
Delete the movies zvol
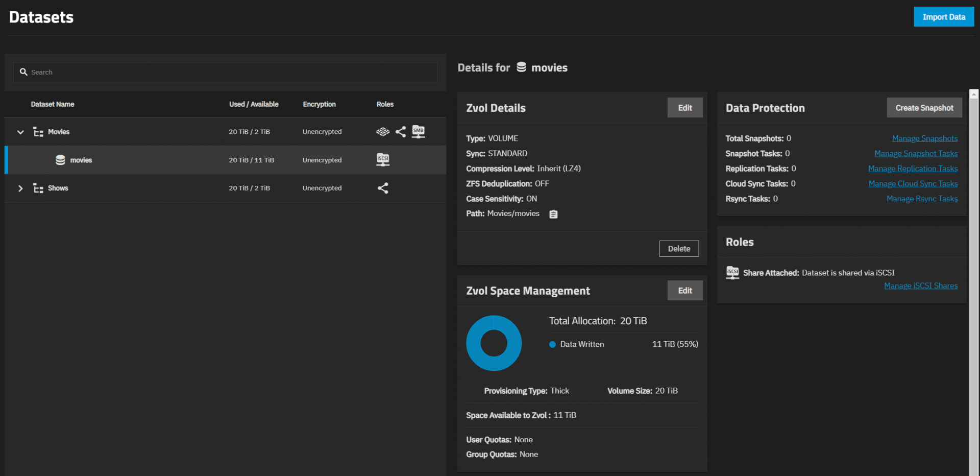679,249
